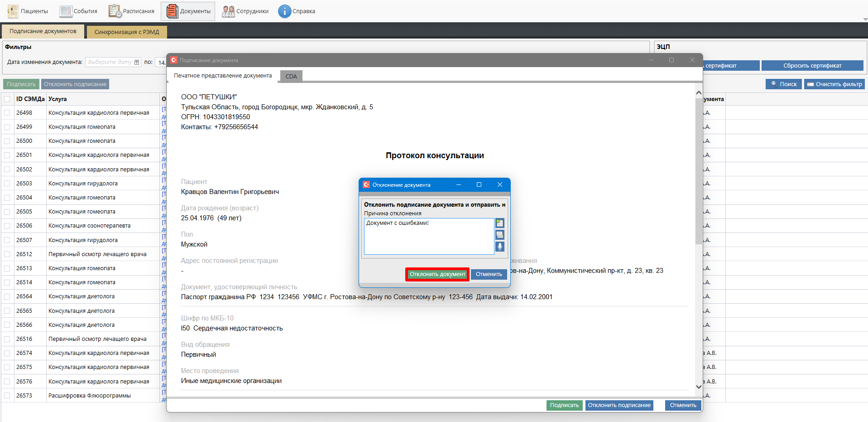Screen dimensions: 868x422
Task: Start voice input with microphone icon
Action: coord(499,247)
